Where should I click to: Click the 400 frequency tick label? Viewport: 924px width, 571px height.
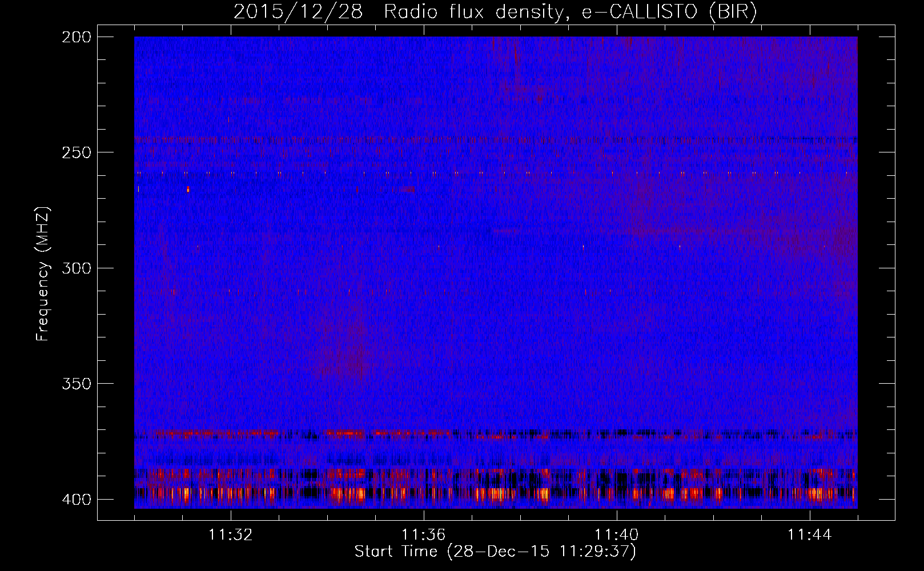[76, 500]
